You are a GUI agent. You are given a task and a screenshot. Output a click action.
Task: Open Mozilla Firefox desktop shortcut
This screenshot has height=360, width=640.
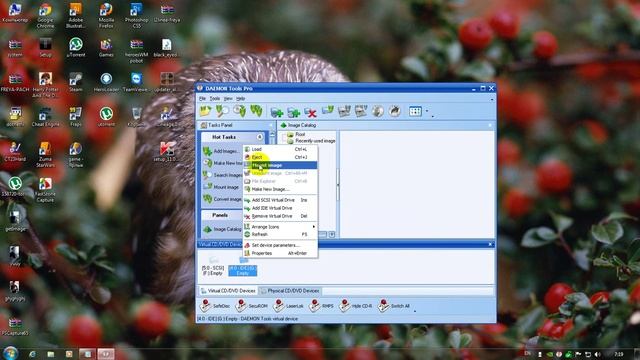(106, 16)
